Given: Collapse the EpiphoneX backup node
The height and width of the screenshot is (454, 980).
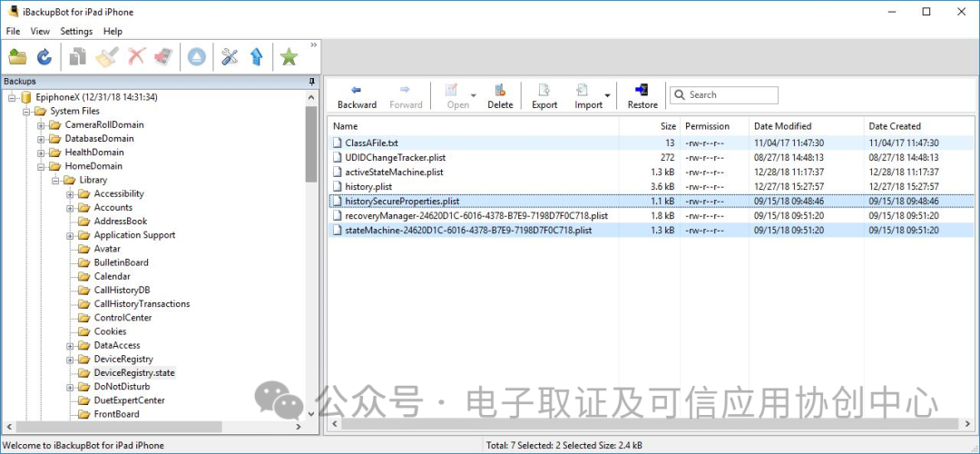Looking at the screenshot, I should (12, 97).
